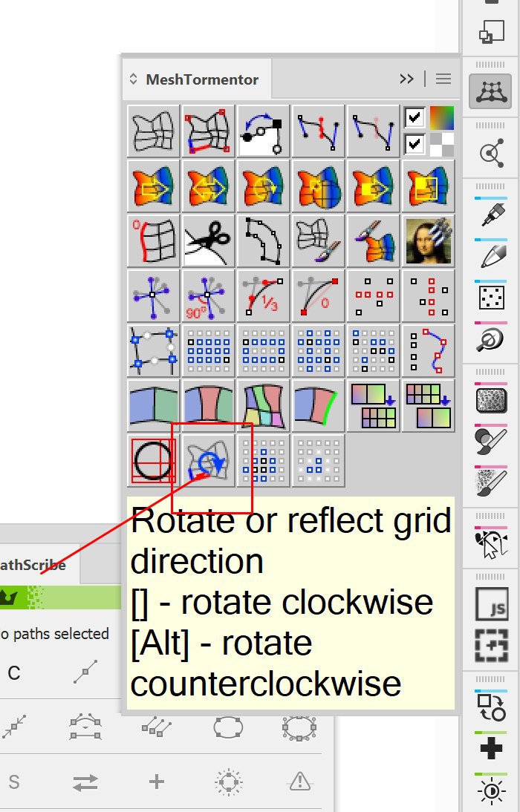The width and height of the screenshot is (520, 812).
Task: Click the dotted square dock icon
Action: pos(491,298)
